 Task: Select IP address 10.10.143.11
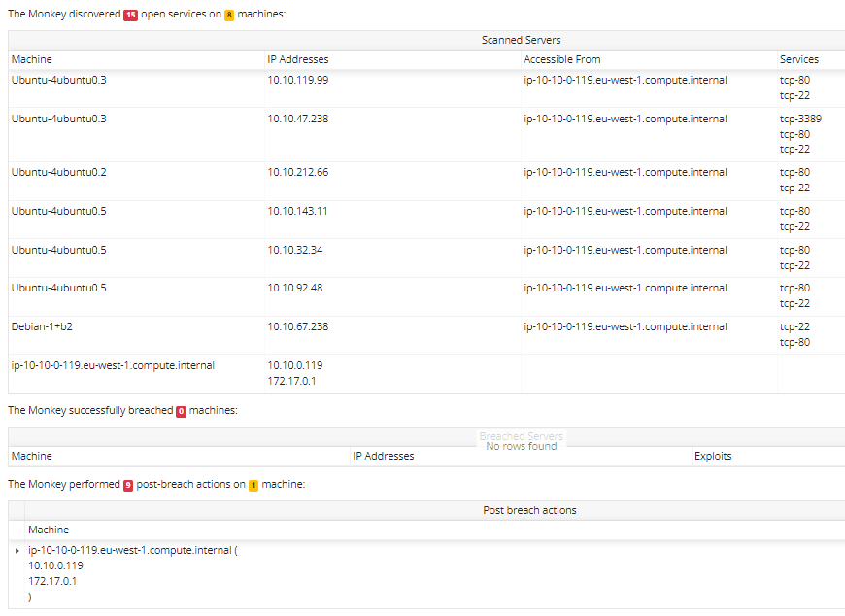(x=297, y=211)
